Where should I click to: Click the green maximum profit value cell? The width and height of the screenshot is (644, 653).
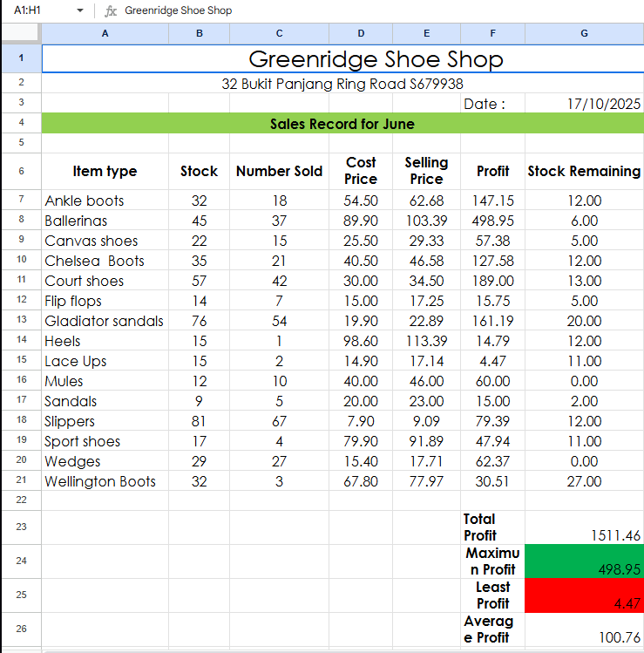584,561
